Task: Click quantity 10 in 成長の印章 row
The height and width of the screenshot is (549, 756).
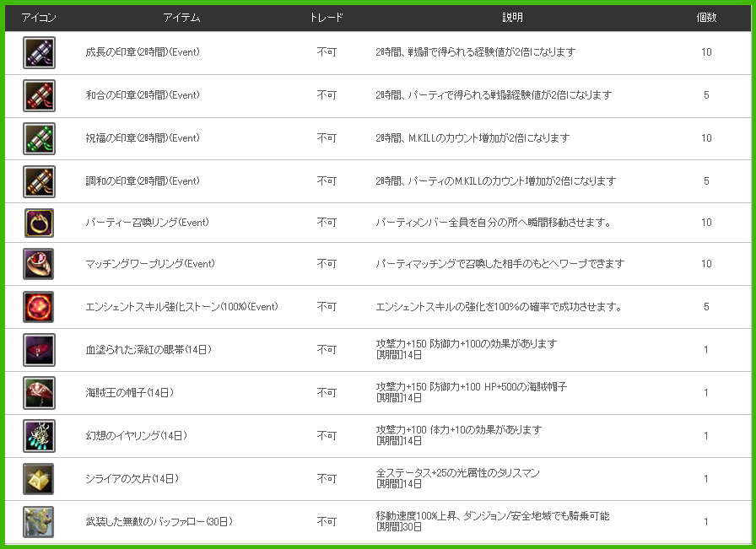Action: coord(706,52)
